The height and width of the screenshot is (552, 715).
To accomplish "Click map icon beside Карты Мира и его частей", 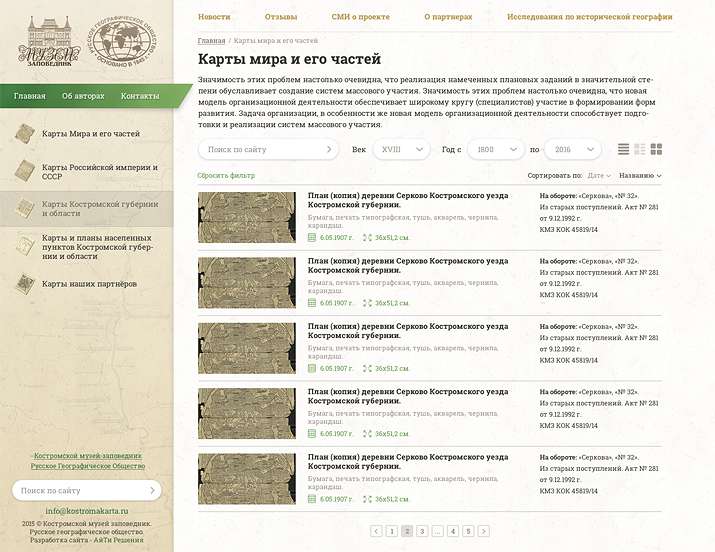I will click(x=25, y=134).
